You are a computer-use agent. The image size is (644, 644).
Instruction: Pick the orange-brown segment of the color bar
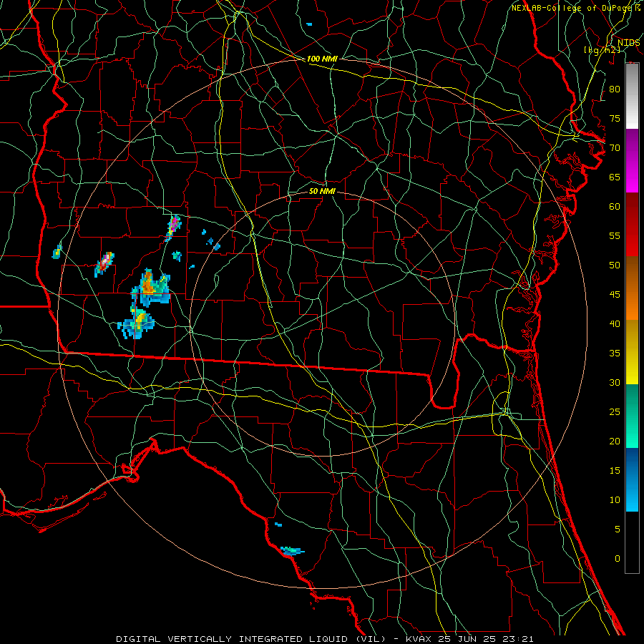tap(632, 288)
